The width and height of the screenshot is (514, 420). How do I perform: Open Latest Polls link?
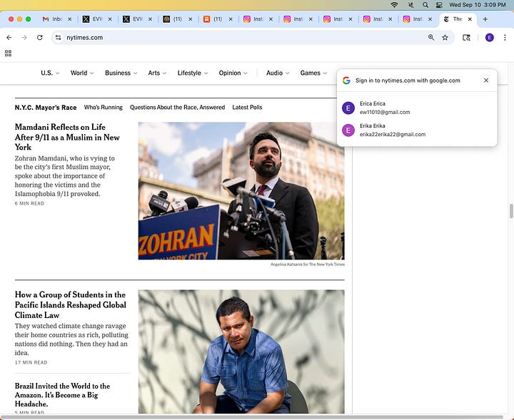247,108
